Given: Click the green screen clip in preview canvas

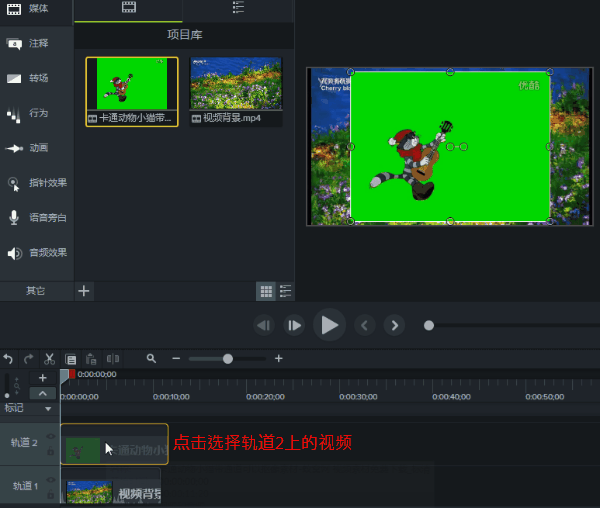Looking at the screenshot, I should [450, 147].
